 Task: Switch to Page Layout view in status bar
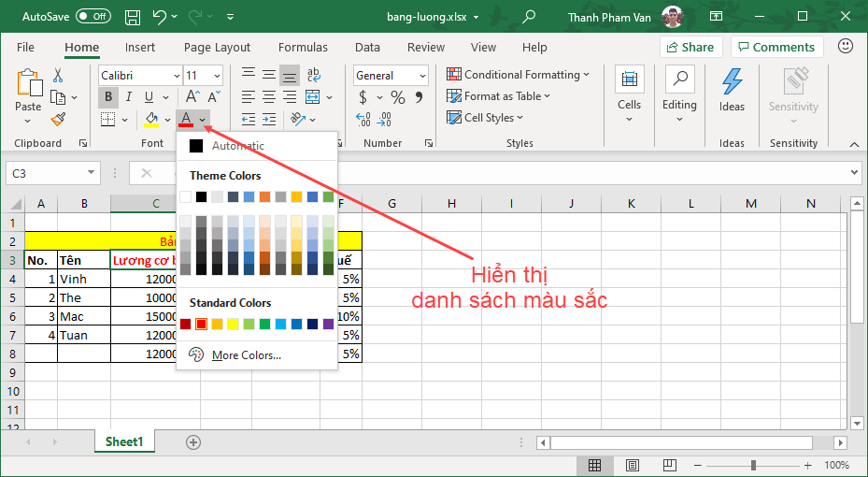pyautogui.click(x=633, y=465)
